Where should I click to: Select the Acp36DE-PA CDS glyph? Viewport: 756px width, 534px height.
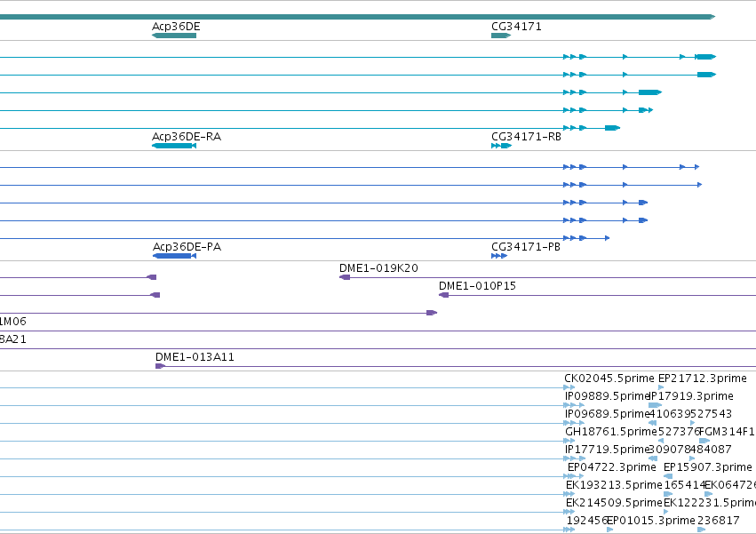click(174, 256)
